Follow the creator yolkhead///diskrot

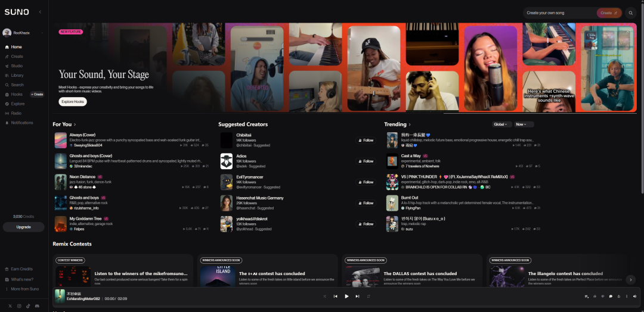pos(366,224)
